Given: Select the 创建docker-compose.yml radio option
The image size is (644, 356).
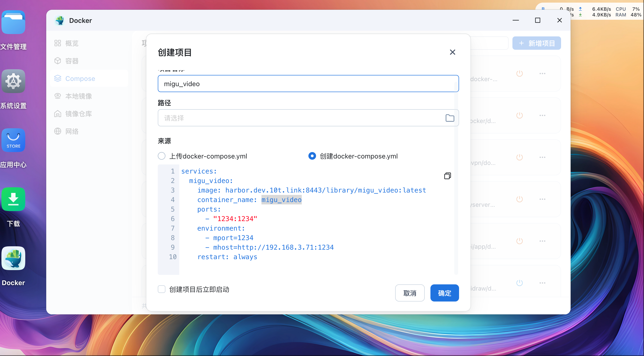Looking at the screenshot, I should click(312, 156).
